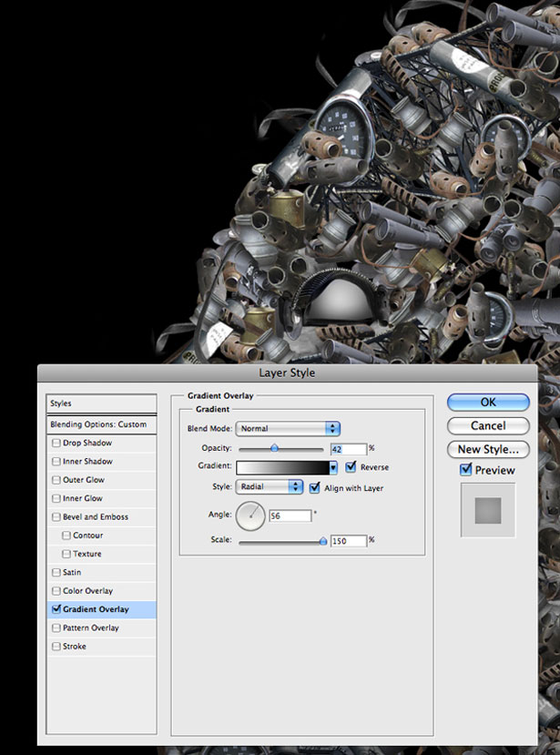Disable the Preview checkbox
The image size is (560, 755).
pos(465,469)
